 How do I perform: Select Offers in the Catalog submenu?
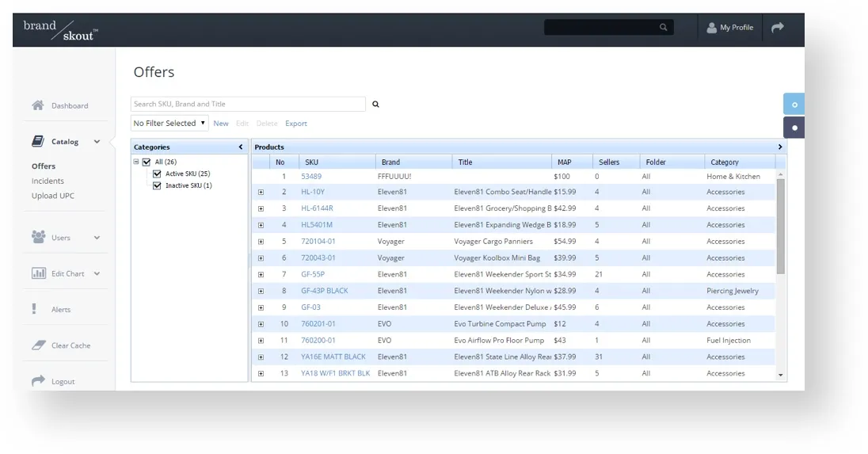[44, 166]
